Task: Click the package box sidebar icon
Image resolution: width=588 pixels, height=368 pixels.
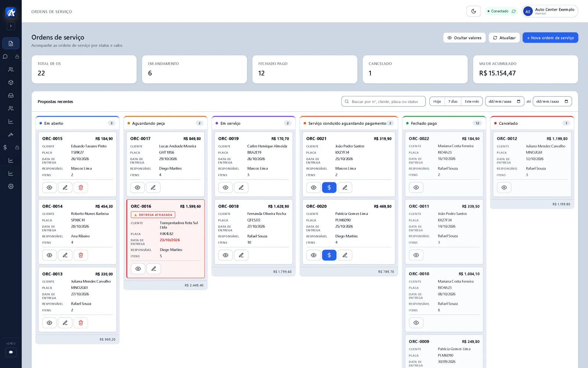Action: 11,82
